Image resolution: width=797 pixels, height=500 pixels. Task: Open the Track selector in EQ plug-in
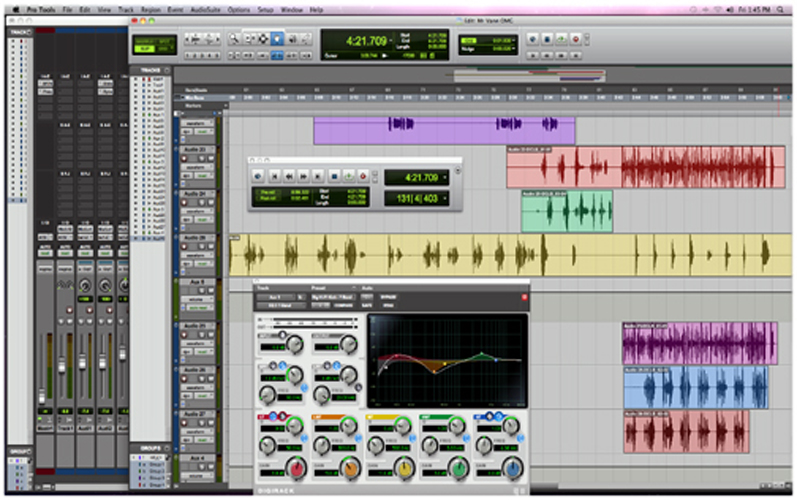(276, 297)
